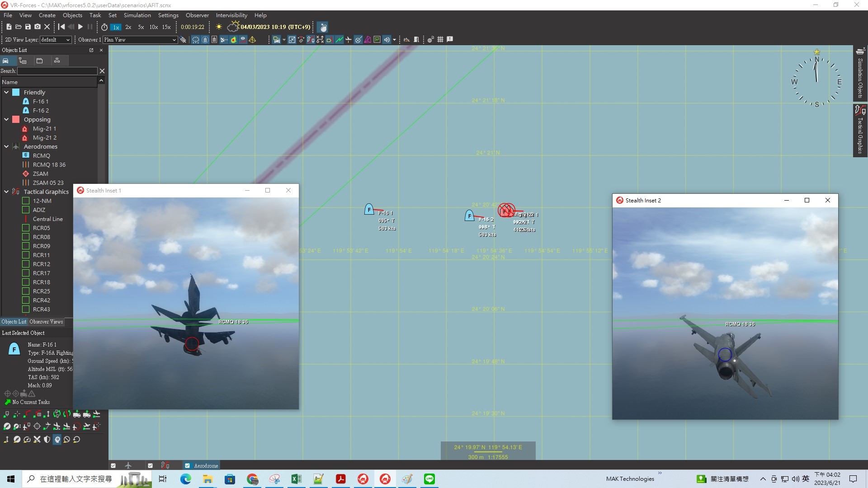Toggle the Aerodrome checkbox in bottom bar
Image resolution: width=868 pixels, height=488 pixels.
click(x=187, y=465)
